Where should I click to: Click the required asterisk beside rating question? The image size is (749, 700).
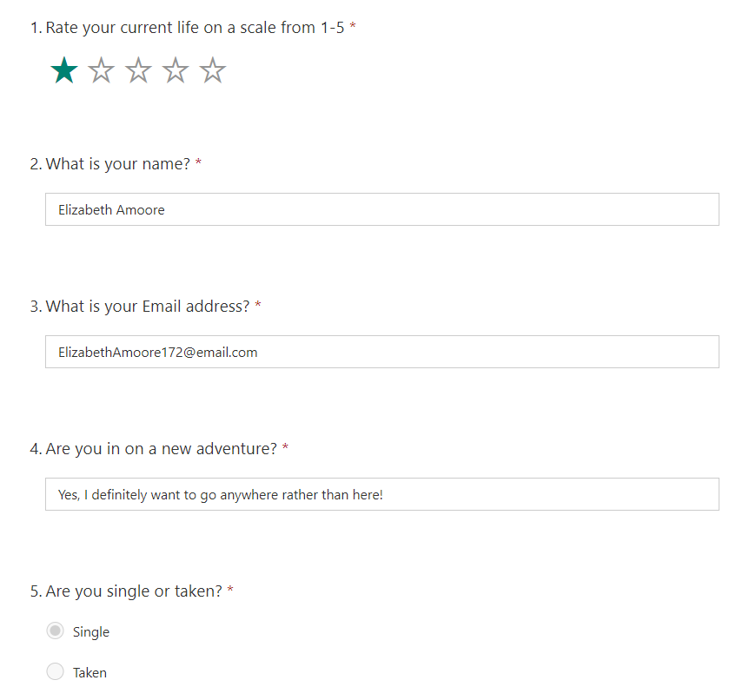click(x=353, y=28)
